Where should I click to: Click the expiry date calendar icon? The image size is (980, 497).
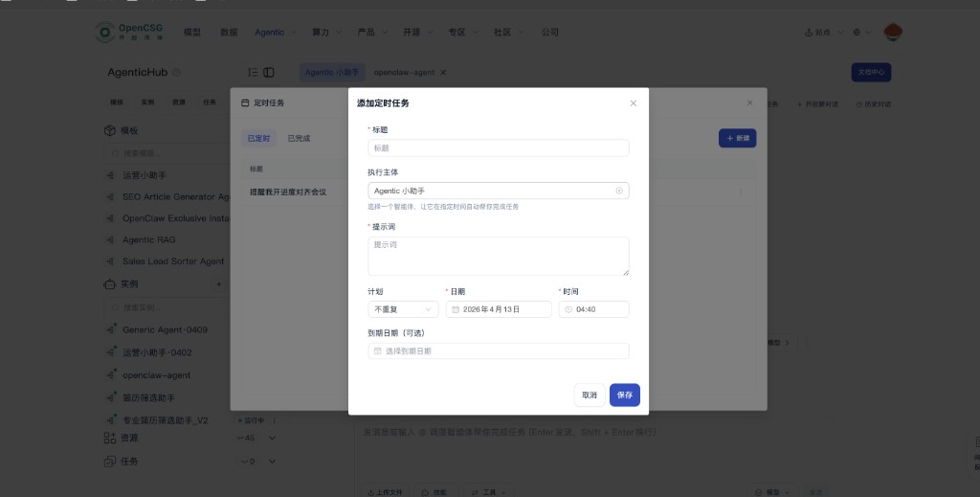tap(377, 351)
